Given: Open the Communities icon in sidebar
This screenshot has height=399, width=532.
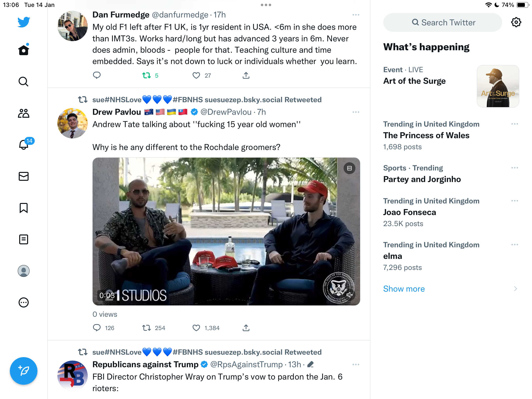Looking at the screenshot, I should point(24,113).
